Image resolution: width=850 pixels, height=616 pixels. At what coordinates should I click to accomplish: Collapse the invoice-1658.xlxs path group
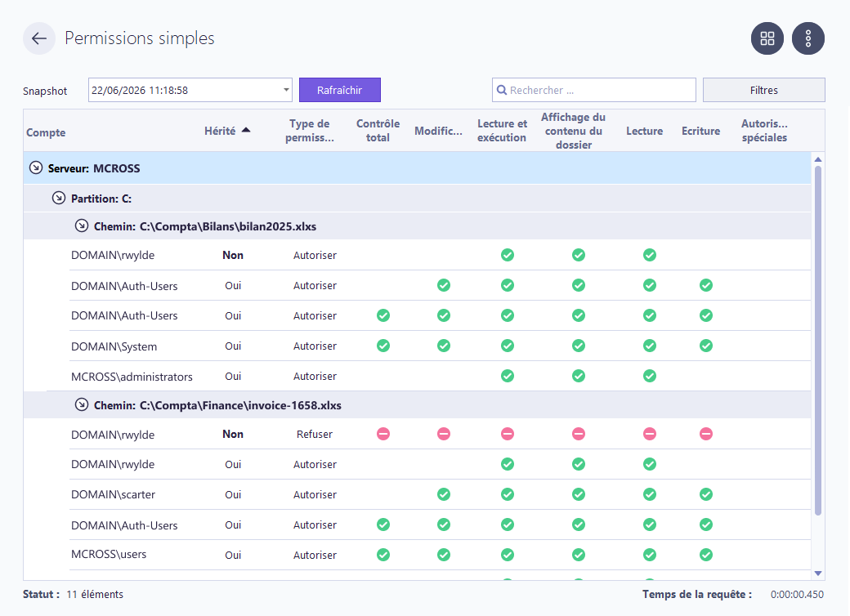pos(81,404)
